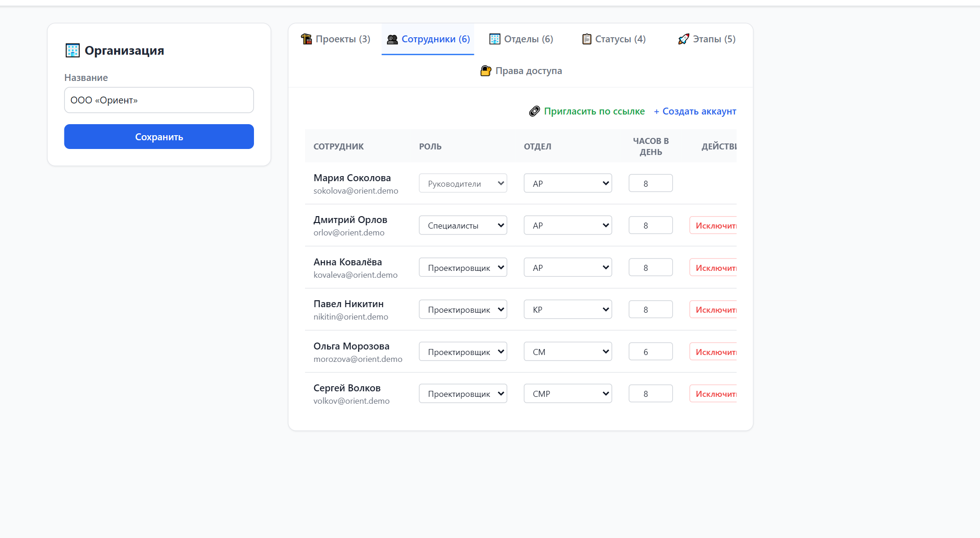Image resolution: width=980 pixels, height=538 pixels.
Task: Click hours per day field for Павел Никитин
Action: (x=651, y=309)
